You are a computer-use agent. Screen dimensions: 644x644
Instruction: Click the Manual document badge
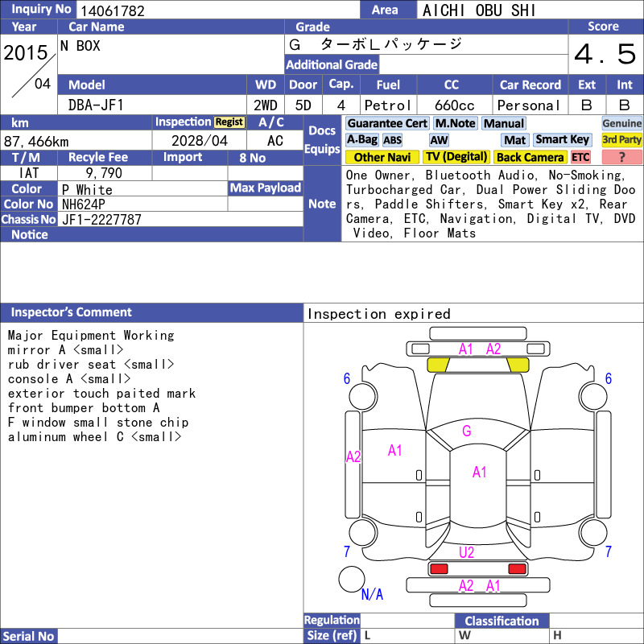pos(504,124)
